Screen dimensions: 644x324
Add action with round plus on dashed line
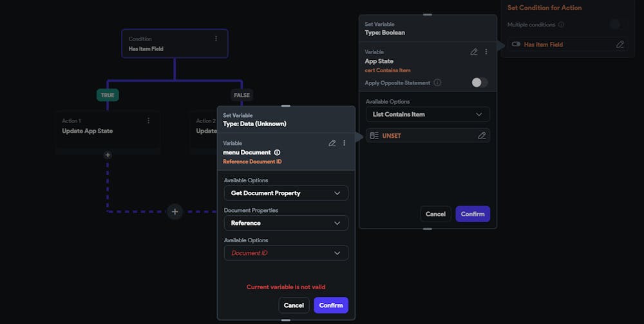tap(175, 212)
